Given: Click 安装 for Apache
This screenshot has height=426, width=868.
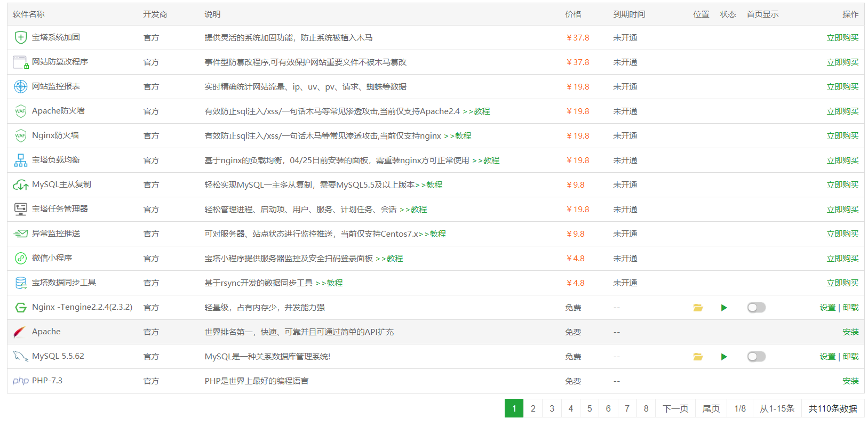Looking at the screenshot, I should click(851, 332).
